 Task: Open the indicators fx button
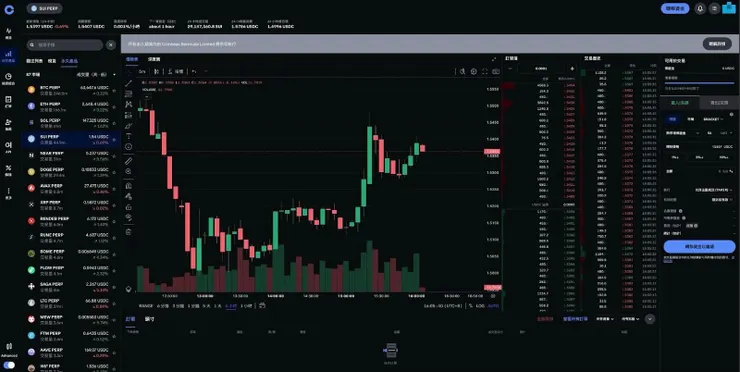pyautogui.click(x=176, y=71)
